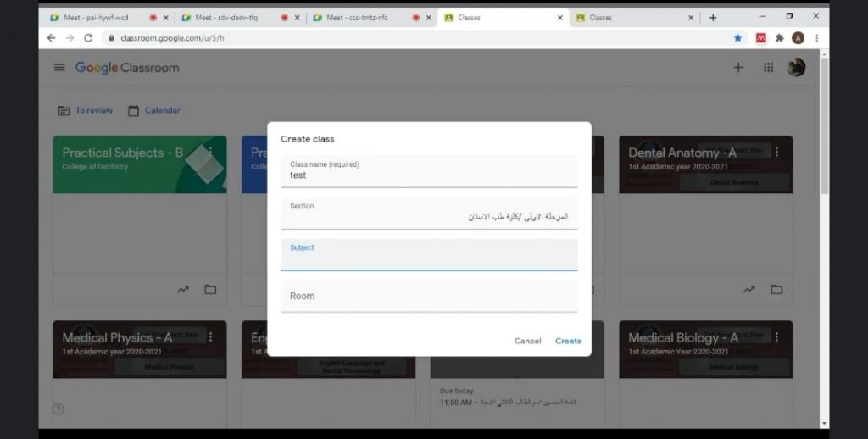Open gradebook icon on Dental Anatomy card
The image size is (868, 439).
click(x=749, y=290)
